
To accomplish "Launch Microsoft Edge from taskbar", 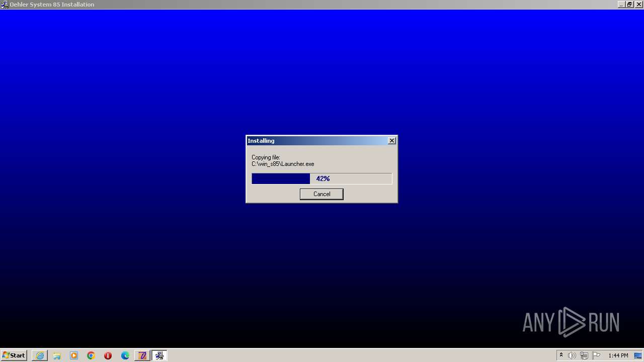I will 125,355.
